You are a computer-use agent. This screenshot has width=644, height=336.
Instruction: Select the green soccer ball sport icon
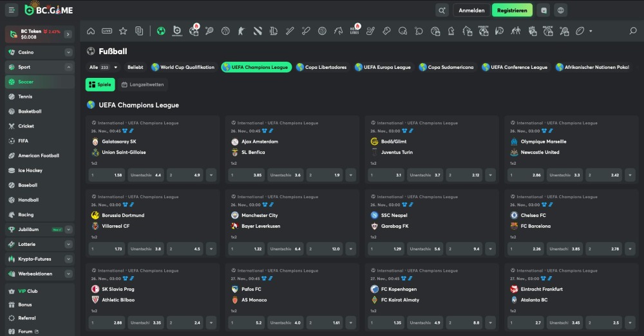pyautogui.click(x=161, y=31)
